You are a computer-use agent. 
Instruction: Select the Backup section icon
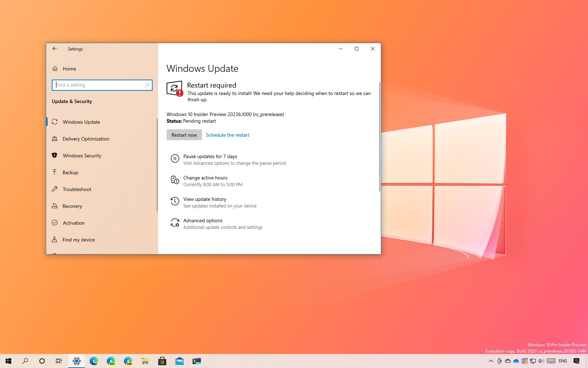point(55,172)
